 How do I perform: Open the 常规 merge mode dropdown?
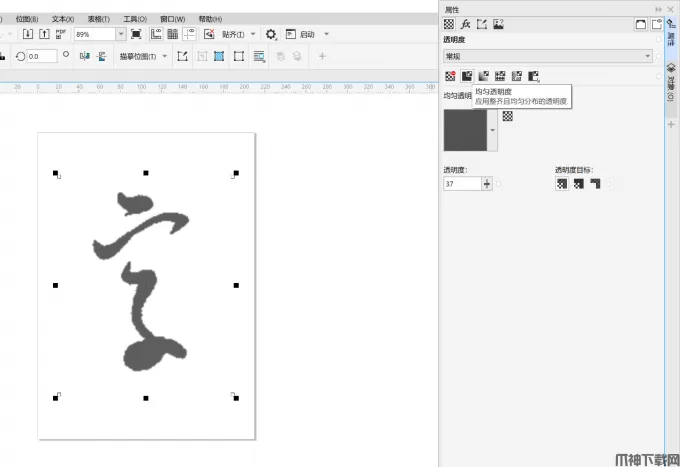point(548,56)
